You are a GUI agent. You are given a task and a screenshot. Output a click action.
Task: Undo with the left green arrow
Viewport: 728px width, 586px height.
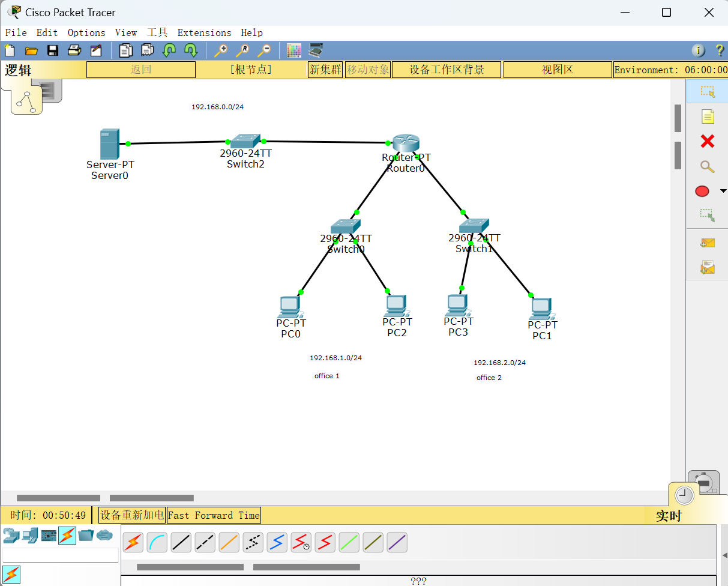tap(169, 50)
